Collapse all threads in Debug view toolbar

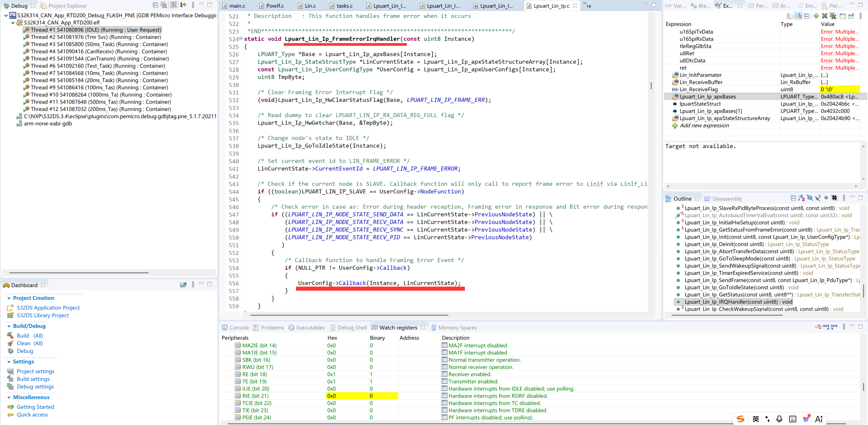coord(155,5)
